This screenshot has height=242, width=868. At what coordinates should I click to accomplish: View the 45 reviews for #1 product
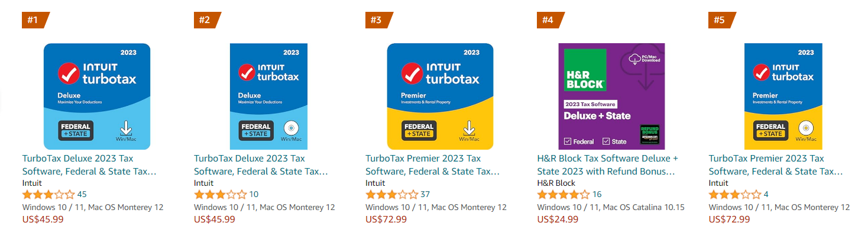(82, 195)
